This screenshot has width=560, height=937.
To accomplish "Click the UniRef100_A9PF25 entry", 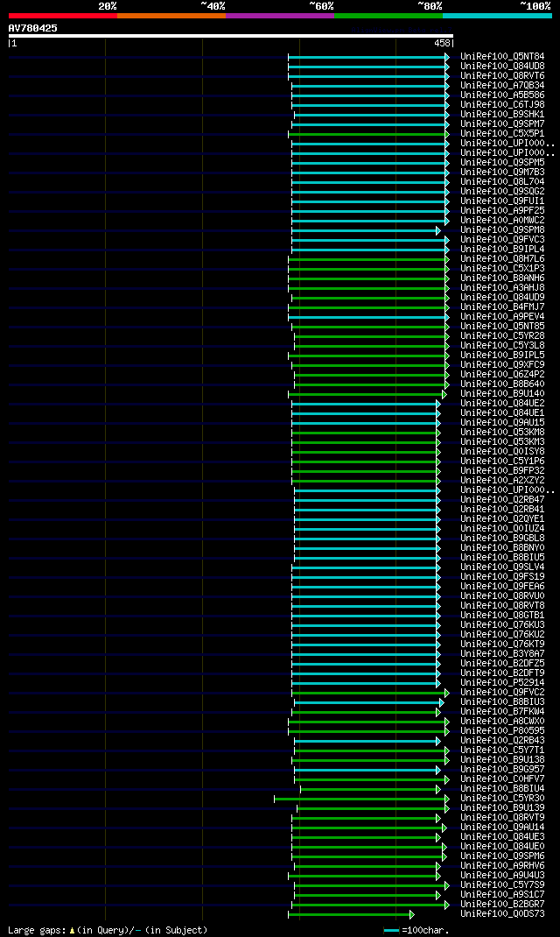I will point(502,210).
